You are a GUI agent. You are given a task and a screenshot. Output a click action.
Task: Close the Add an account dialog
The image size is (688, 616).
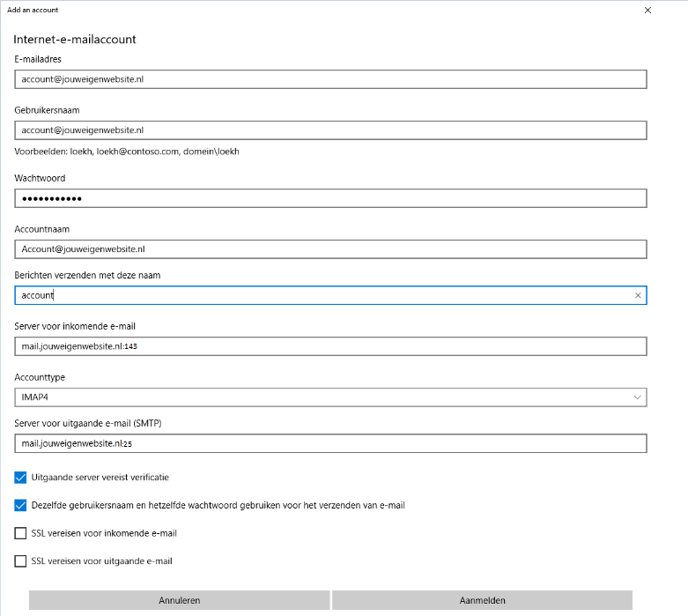click(647, 11)
